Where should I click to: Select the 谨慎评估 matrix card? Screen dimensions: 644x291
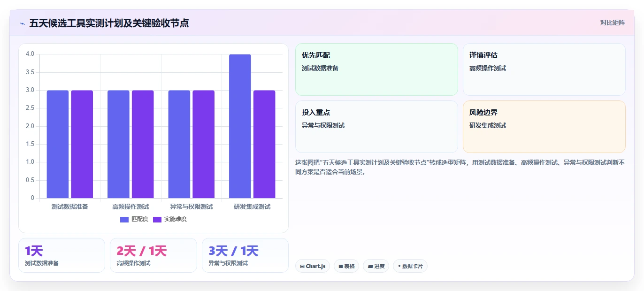pos(544,69)
